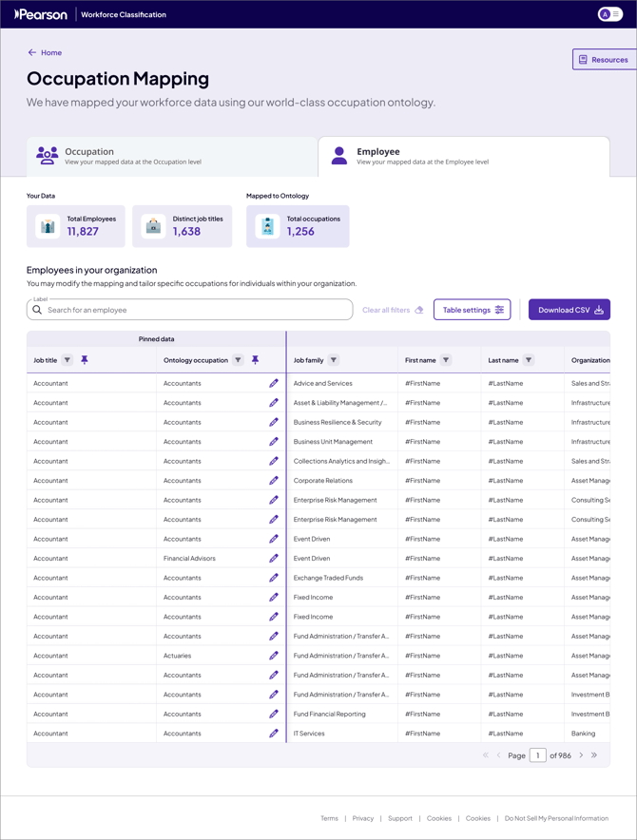
Task: Open the Resources button
Action: [604, 60]
